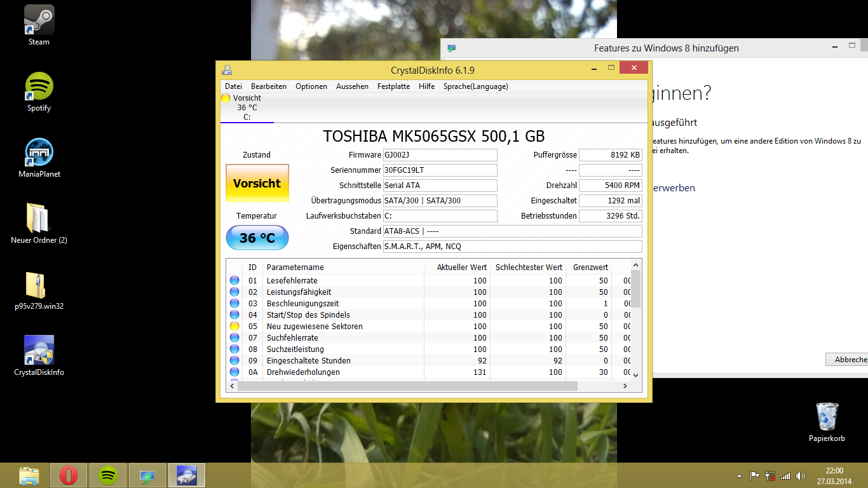
Task: Click the Betriebsstunden field 3296 Std.
Action: pos(611,216)
